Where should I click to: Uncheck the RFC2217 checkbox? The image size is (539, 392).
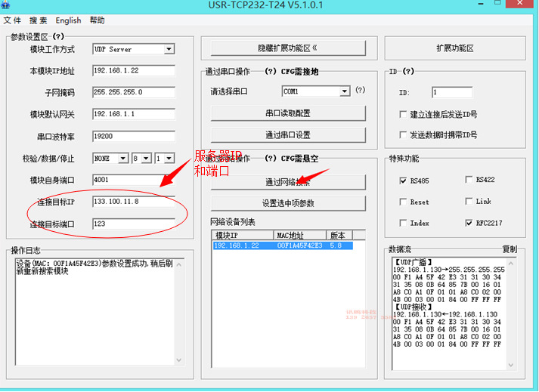coord(469,224)
